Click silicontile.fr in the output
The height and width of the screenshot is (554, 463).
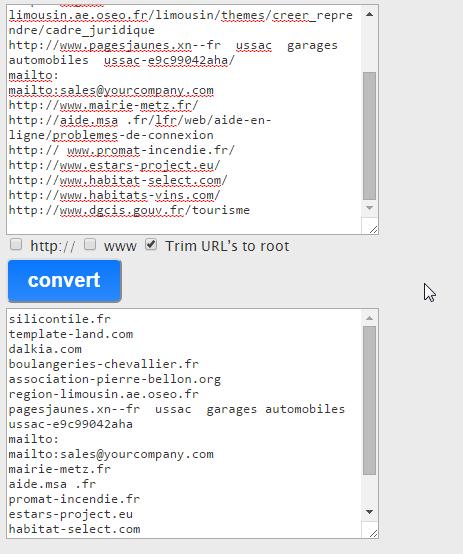(x=60, y=319)
